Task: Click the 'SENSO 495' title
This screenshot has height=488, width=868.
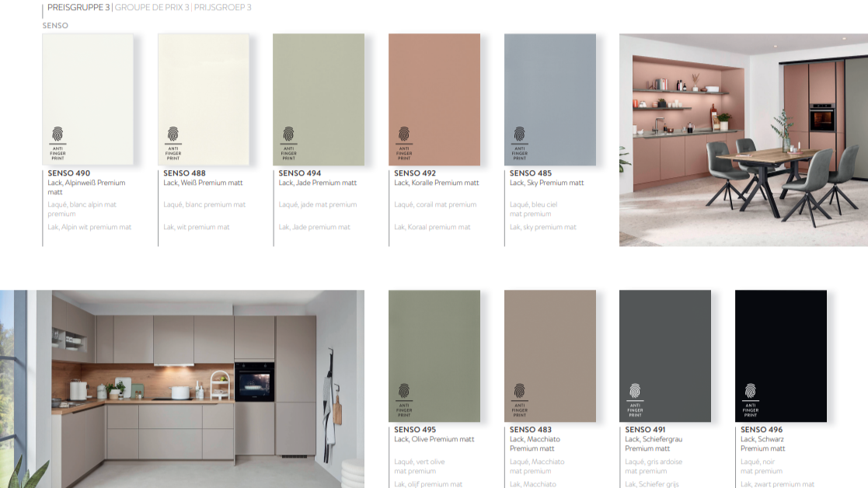Action: tap(415, 430)
